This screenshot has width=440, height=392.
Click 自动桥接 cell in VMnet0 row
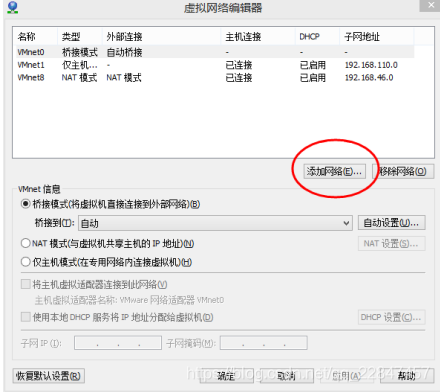[x=124, y=52]
